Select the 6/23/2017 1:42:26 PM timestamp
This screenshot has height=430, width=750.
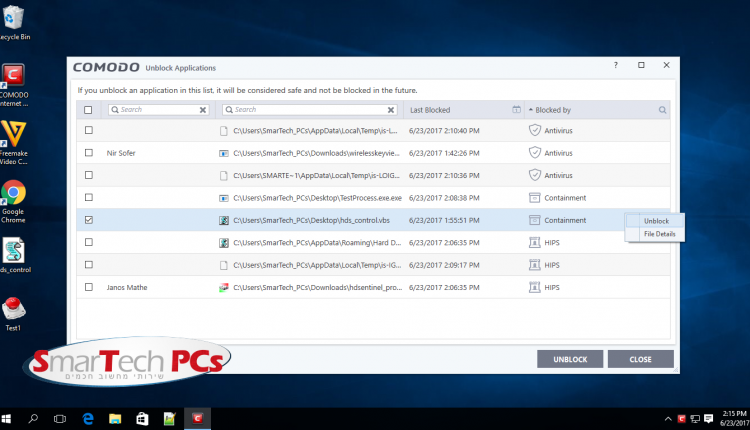pos(444,153)
